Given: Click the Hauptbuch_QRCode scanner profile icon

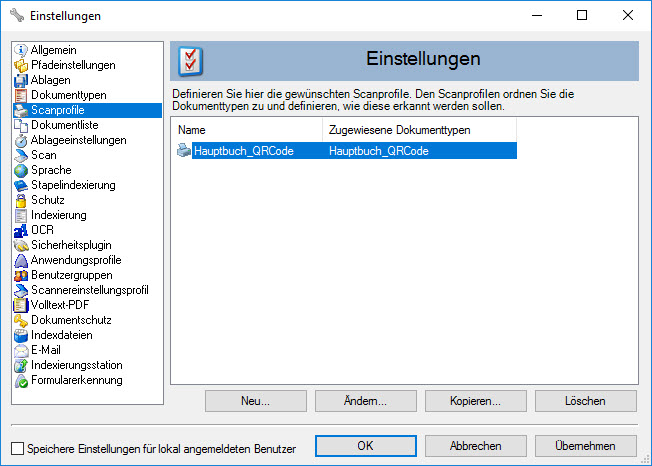Looking at the screenshot, I should [x=184, y=151].
